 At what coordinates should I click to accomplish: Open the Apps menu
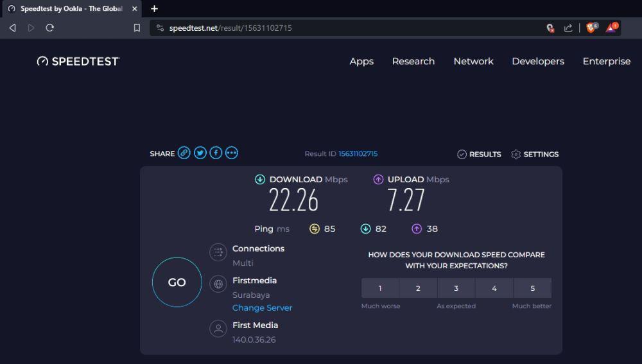(361, 62)
